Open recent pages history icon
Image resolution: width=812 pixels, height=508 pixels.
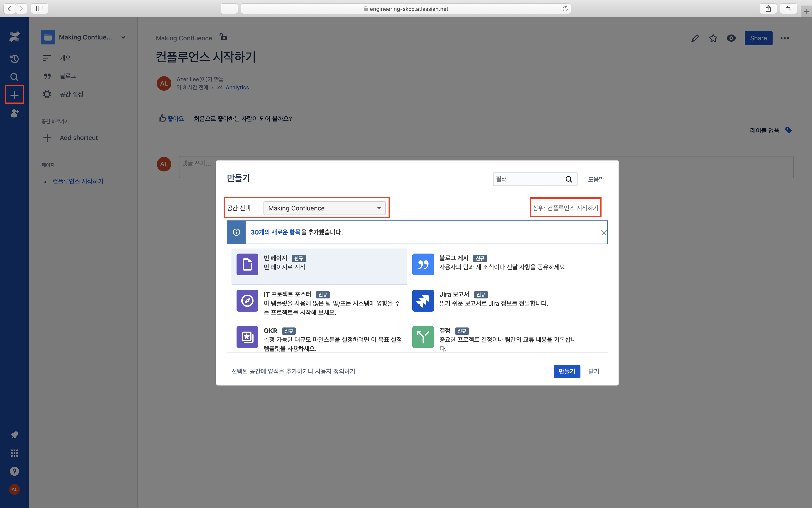pyautogui.click(x=14, y=59)
